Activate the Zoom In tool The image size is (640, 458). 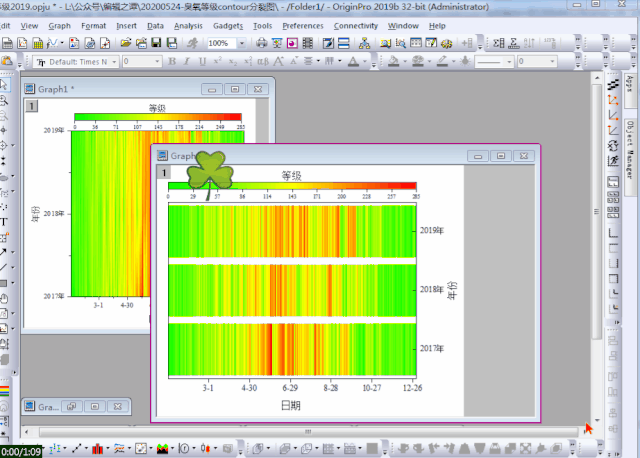(4, 101)
